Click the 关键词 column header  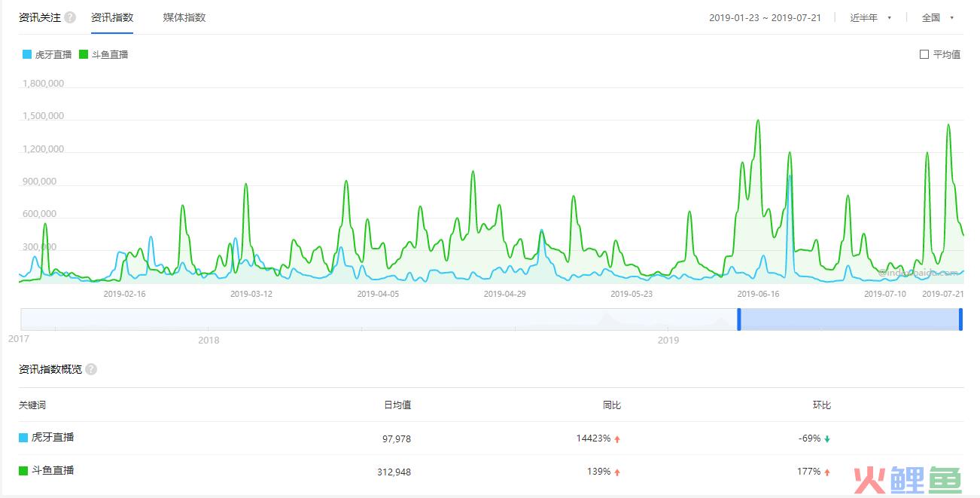[x=32, y=405]
